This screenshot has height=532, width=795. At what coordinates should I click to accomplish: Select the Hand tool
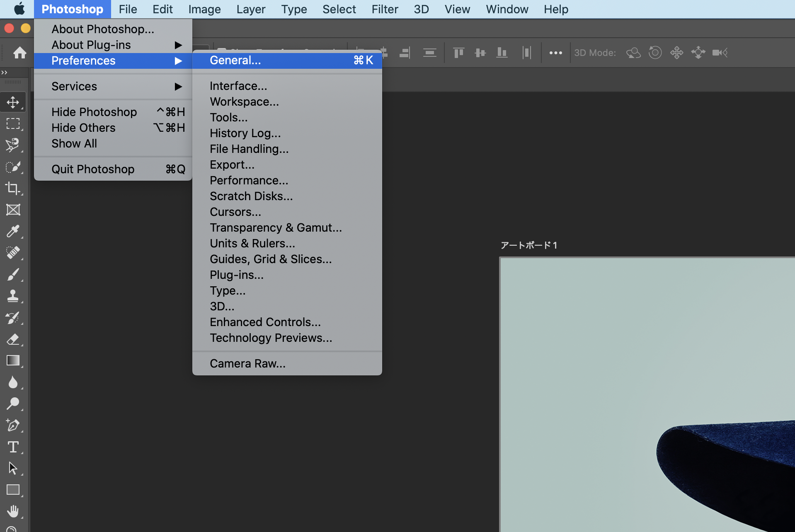[x=13, y=511]
